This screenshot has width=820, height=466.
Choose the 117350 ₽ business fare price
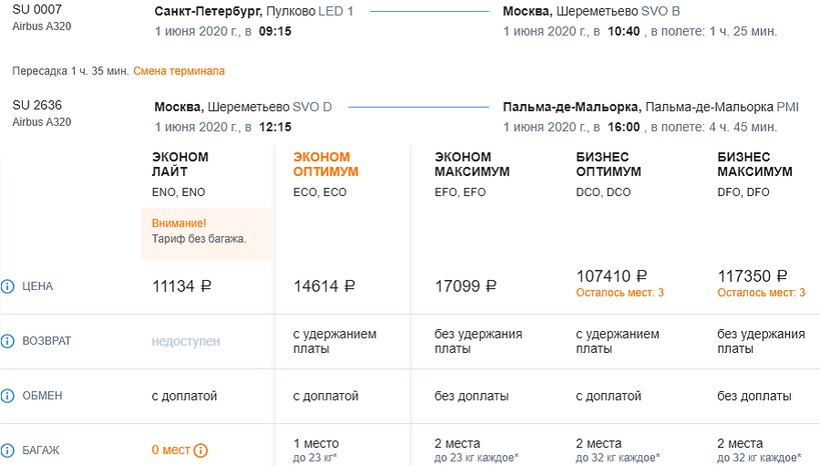coord(753,276)
